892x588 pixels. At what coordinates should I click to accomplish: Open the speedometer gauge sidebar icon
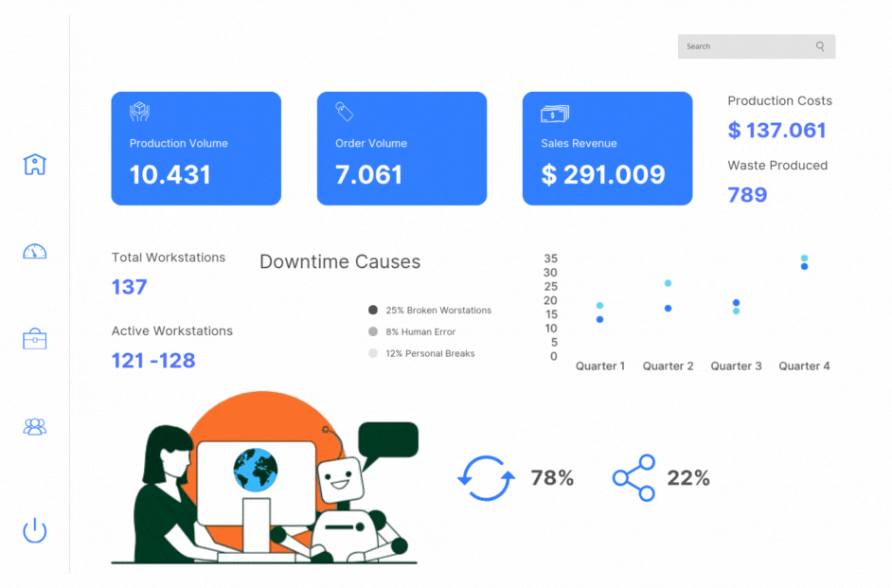(35, 252)
